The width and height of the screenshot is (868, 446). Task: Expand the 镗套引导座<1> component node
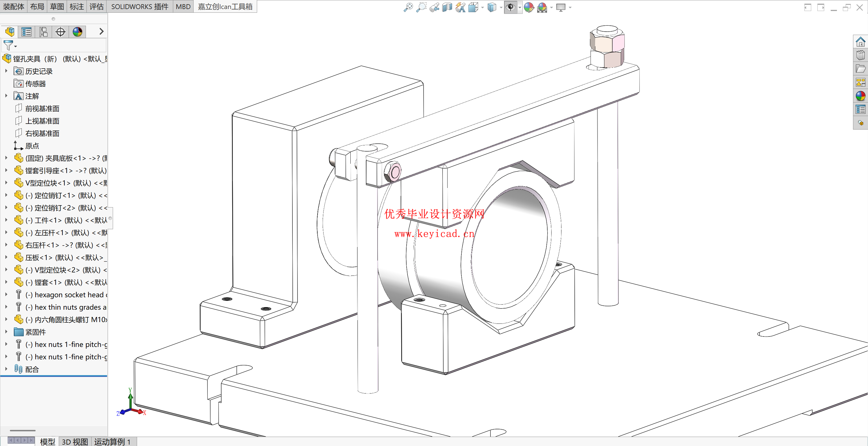pyautogui.click(x=6, y=170)
